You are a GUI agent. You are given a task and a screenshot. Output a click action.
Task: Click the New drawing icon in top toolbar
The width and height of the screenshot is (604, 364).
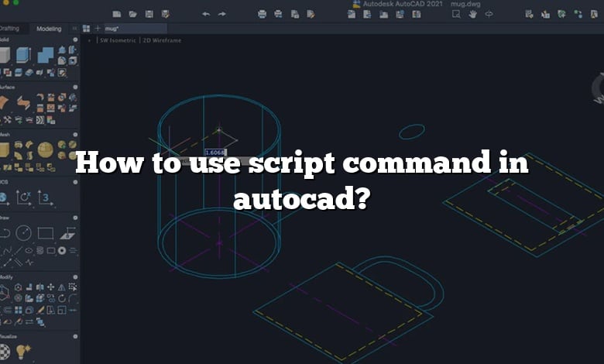117,14
